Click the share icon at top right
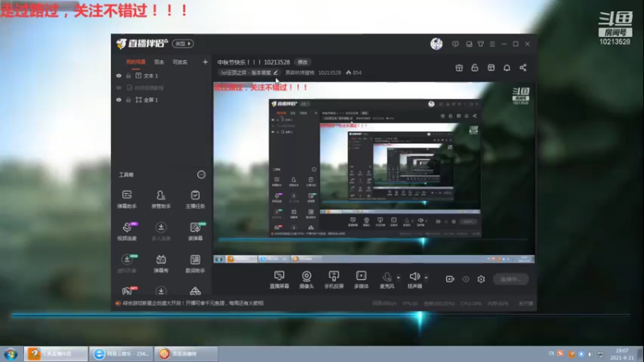644x362 pixels. point(522,68)
